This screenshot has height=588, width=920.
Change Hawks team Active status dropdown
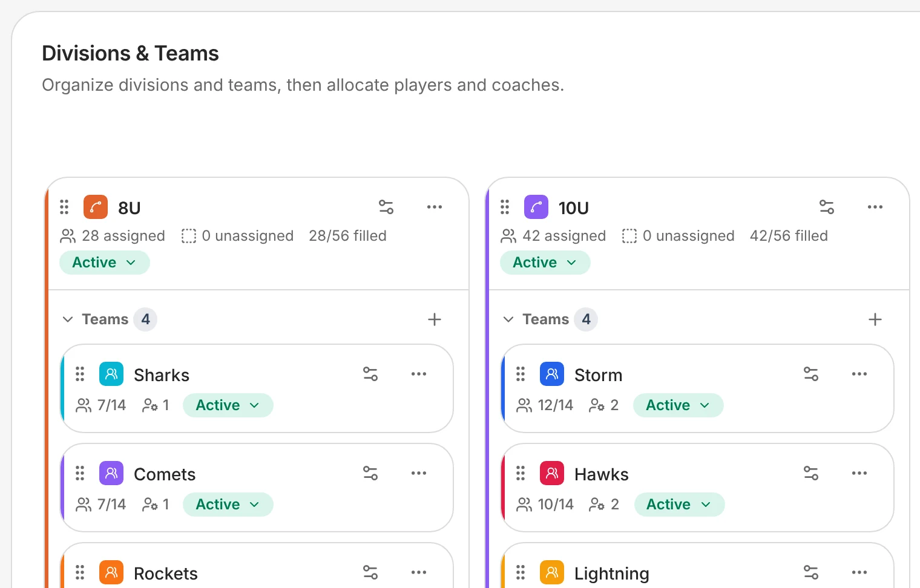click(679, 505)
